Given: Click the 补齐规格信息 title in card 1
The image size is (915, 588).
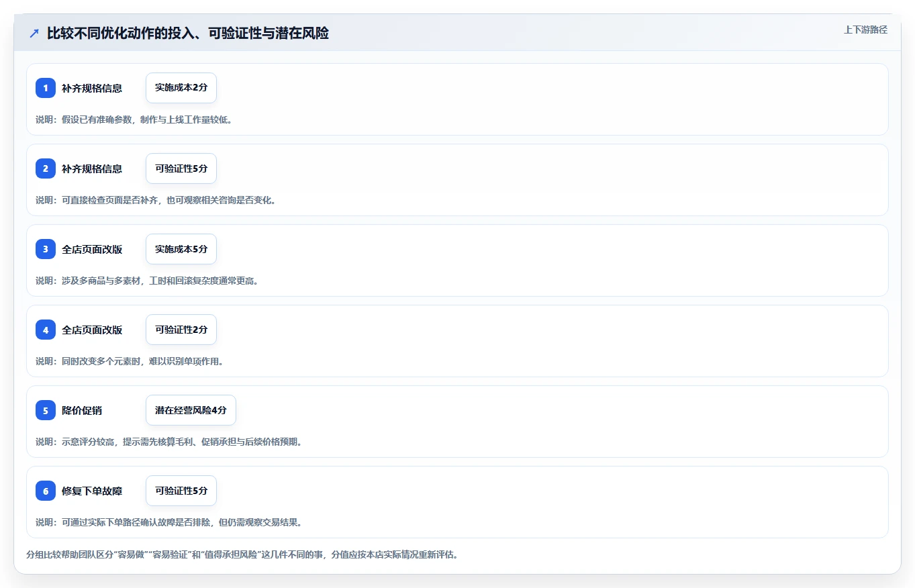Looking at the screenshot, I should pos(92,88).
